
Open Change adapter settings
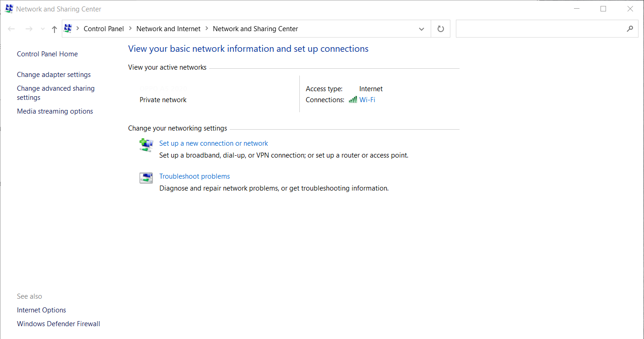[54, 74]
